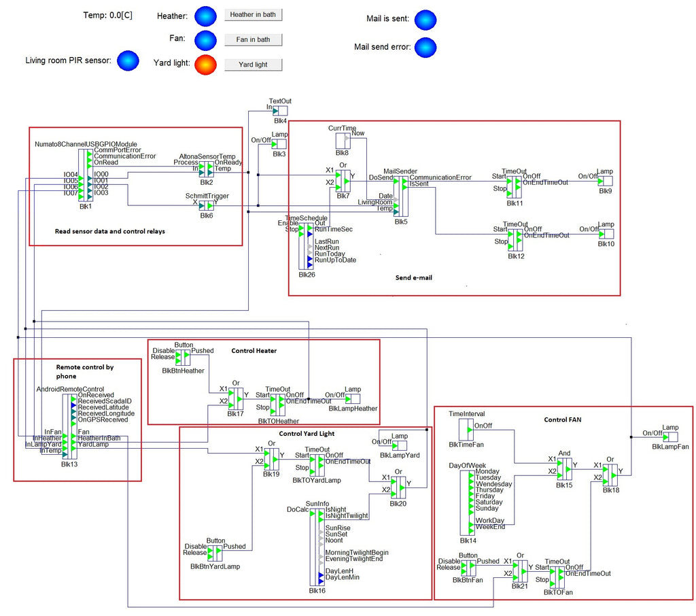
Task: Select the Numato8ChannelUSBGPIOModule block Blk1
Action: (x=85, y=175)
